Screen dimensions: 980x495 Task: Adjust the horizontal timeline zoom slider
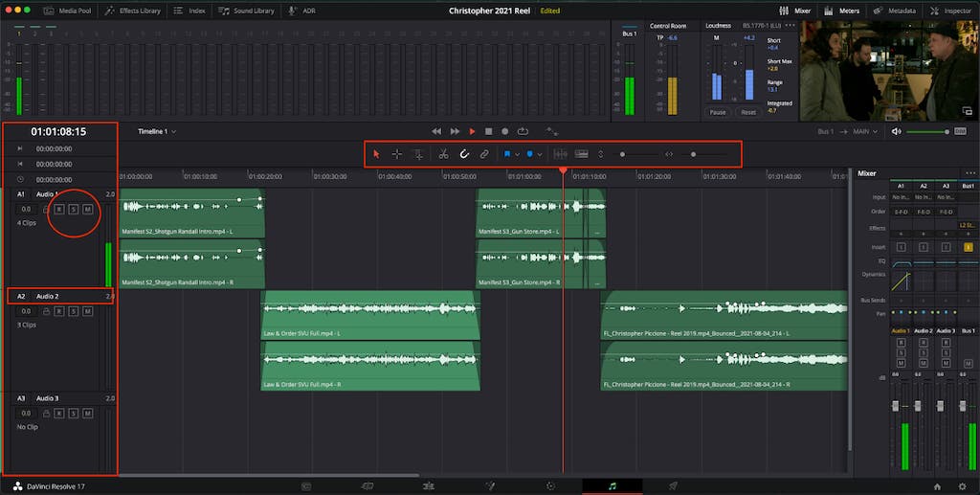click(703, 154)
